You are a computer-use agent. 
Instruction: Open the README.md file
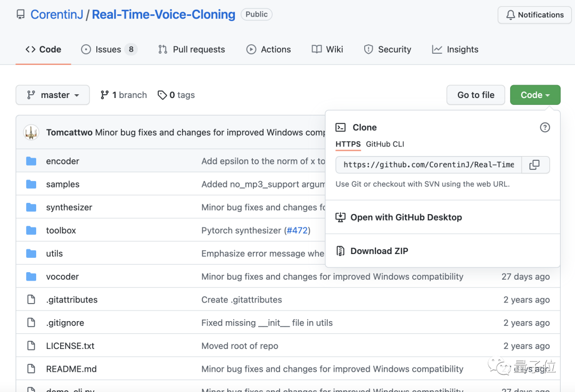(x=71, y=369)
